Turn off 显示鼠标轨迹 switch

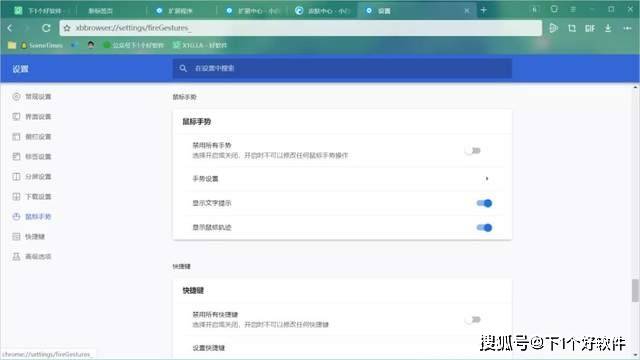(x=484, y=227)
